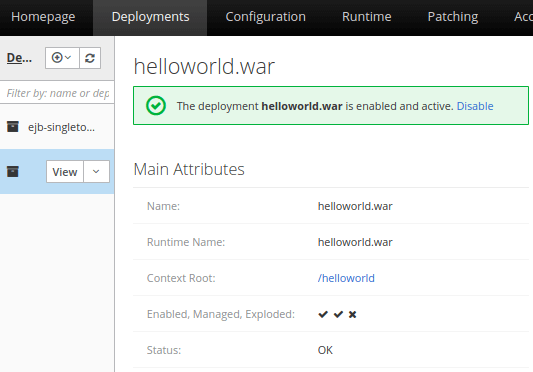This screenshot has height=372, width=533.
Task: Click the View button
Action: (x=65, y=172)
